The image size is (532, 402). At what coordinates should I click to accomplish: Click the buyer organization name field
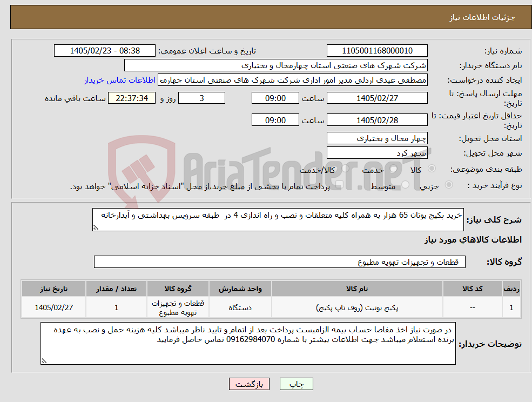(x=276, y=65)
